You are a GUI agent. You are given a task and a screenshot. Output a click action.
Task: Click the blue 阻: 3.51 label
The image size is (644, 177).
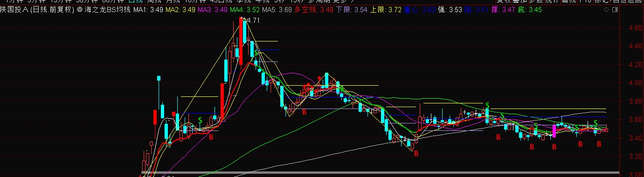pos(476,9)
